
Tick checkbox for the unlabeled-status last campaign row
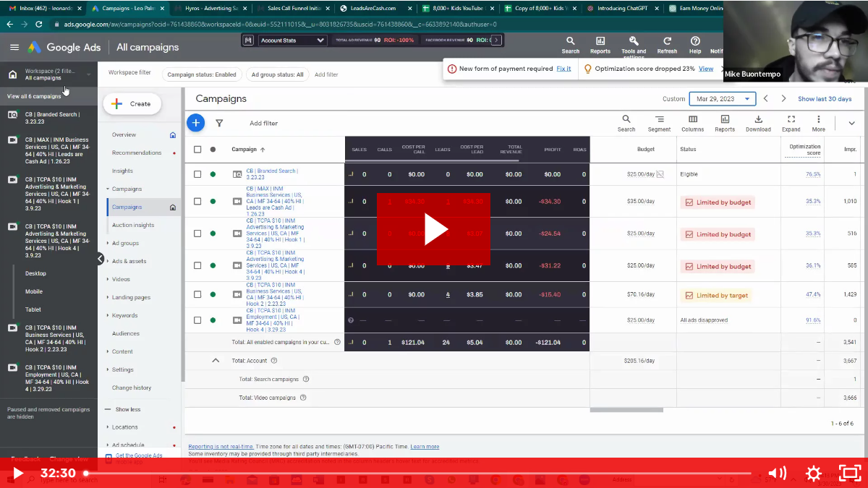[x=197, y=320]
